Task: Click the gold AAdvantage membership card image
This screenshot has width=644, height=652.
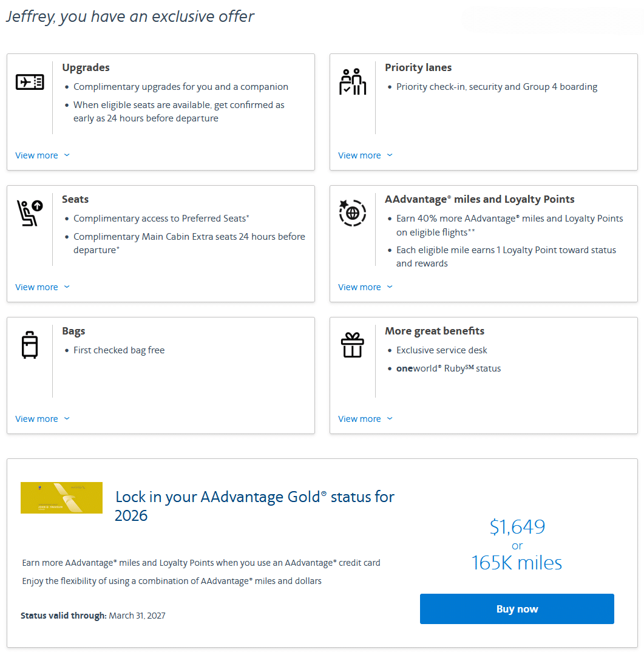Action: tap(61, 497)
